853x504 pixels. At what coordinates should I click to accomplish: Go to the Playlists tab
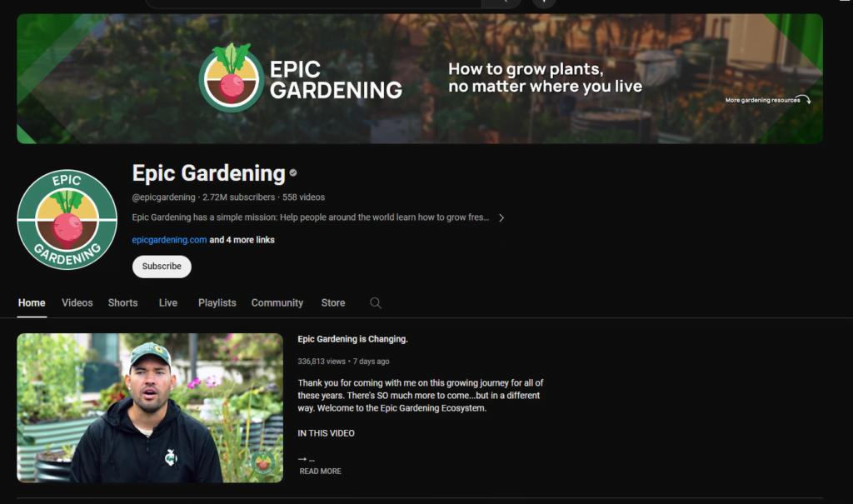pos(217,303)
